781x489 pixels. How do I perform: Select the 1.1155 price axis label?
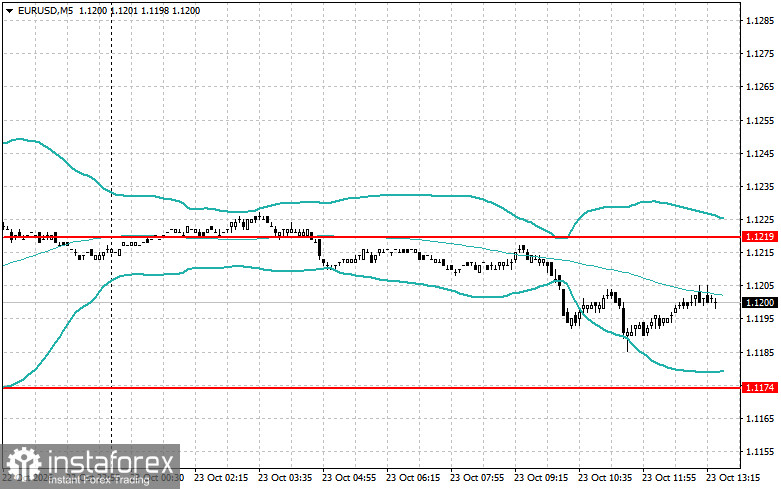click(x=761, y=452)
